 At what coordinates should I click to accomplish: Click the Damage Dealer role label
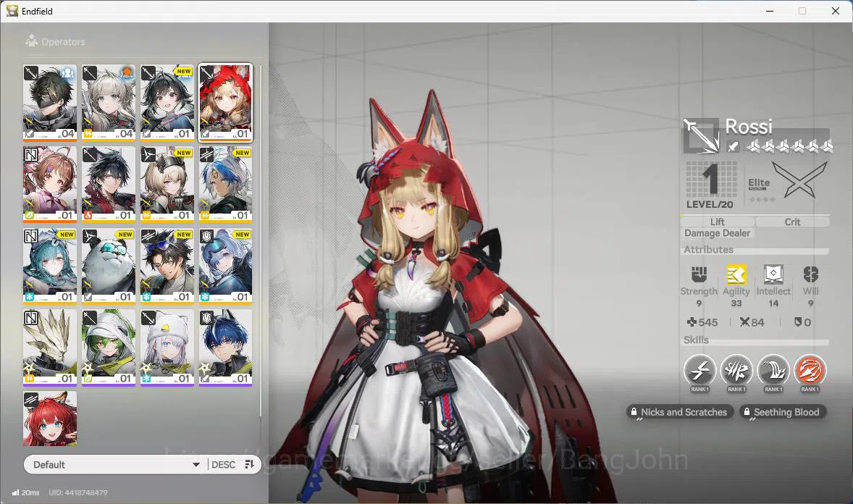pyautogui.click(x=717, y=233)
